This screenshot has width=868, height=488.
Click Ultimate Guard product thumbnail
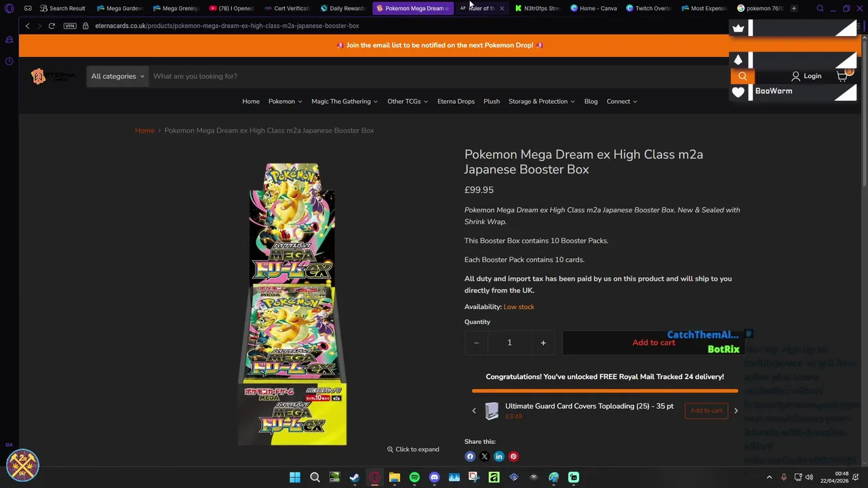coord(492,411)
